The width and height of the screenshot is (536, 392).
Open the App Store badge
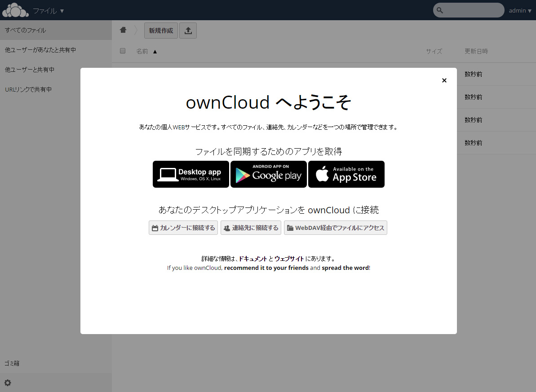coord(346,174)
